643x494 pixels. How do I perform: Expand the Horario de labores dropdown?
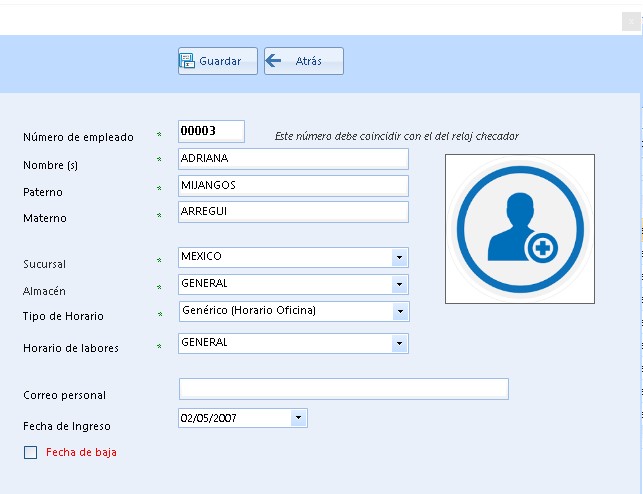(x=399, y=344)
